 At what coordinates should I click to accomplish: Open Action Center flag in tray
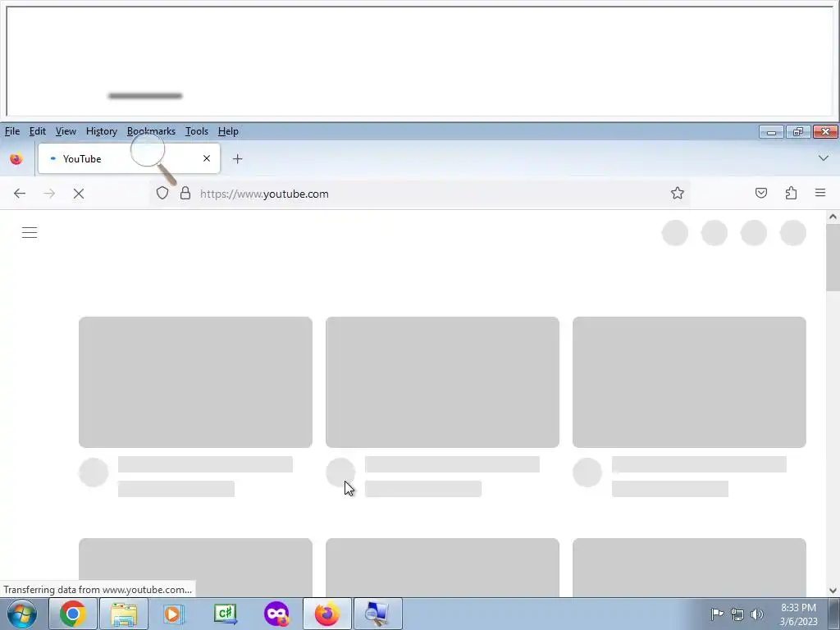(x=717, y=614)
